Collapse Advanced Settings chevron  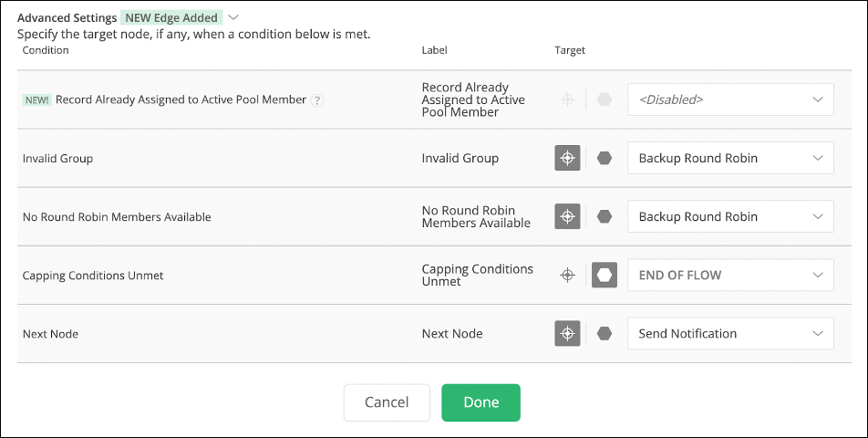[x=233, y=17]
